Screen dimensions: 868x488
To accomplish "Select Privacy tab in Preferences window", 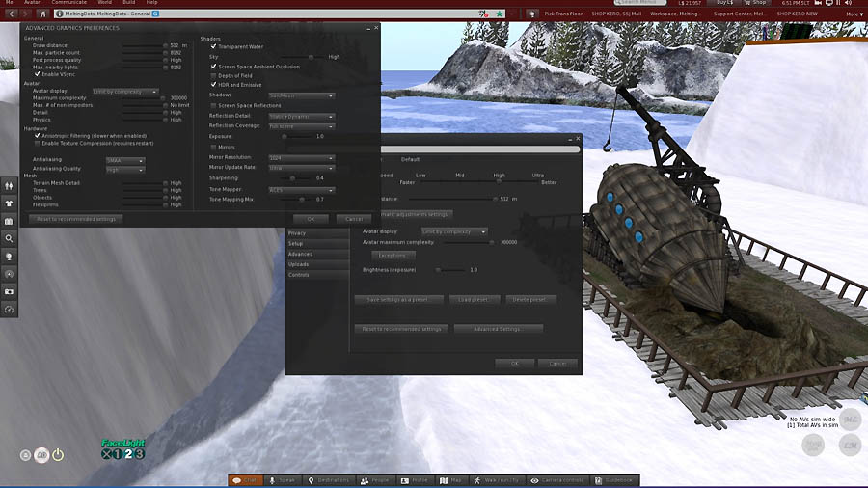I will point(317,233).
